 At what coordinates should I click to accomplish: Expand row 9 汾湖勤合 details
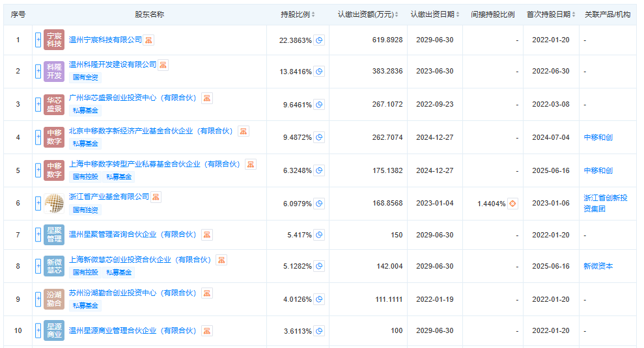click(38, 299)
